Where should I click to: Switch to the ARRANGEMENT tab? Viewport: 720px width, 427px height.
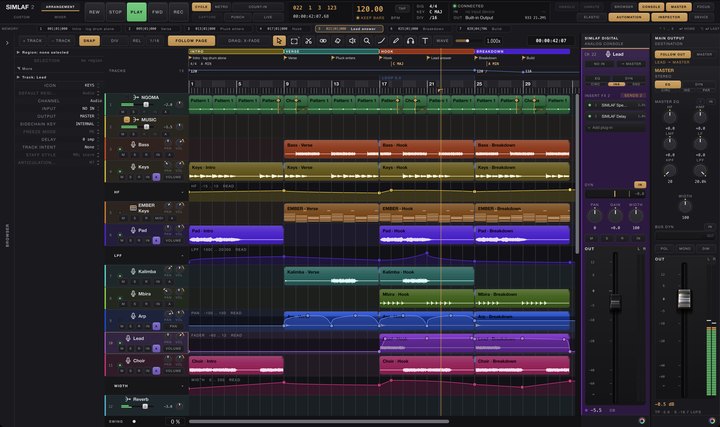pos(60,7)
